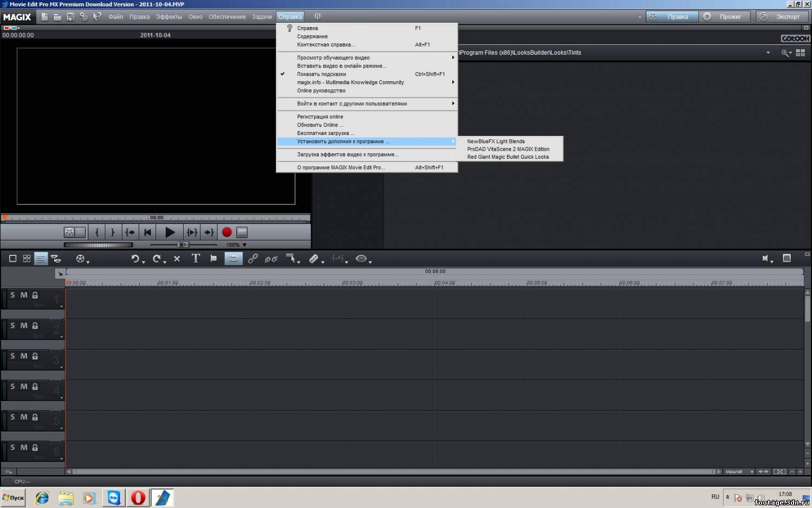Switch to the Прожиг mode
Image resolution: width=812 pixels, height=508 pixels.
click(725, 17)
